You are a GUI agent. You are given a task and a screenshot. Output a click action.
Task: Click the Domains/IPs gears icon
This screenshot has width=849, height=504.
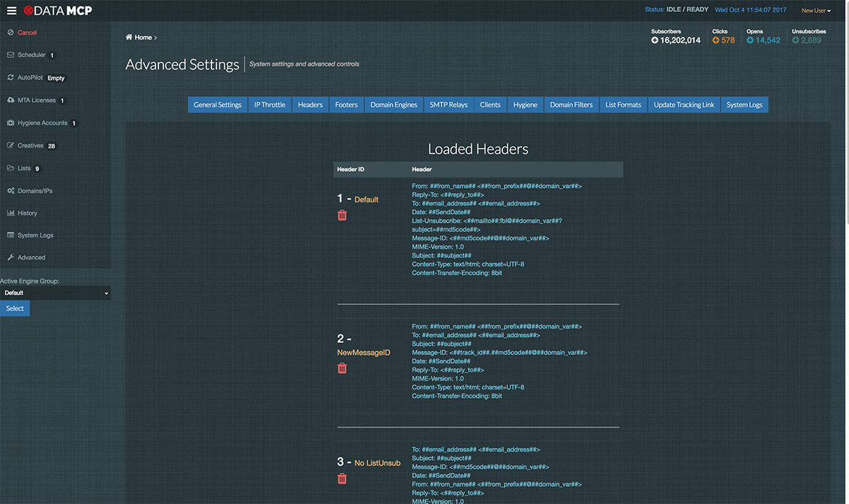(x=11, y=191)
